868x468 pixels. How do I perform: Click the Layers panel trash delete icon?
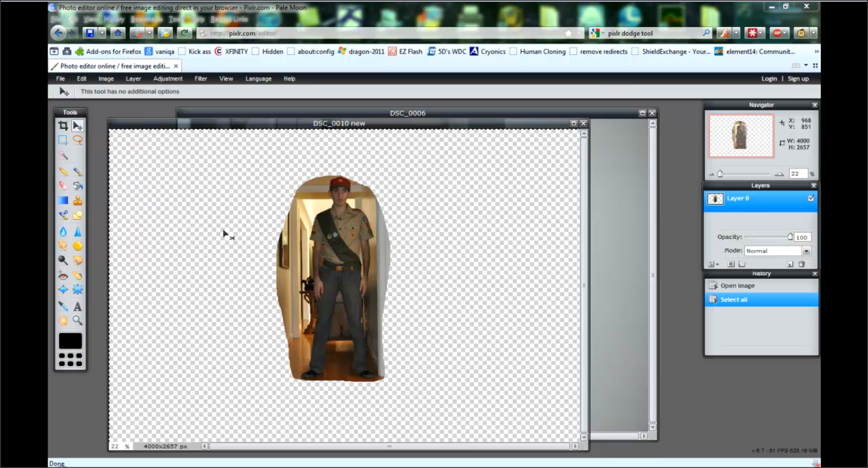pos(802,264)
